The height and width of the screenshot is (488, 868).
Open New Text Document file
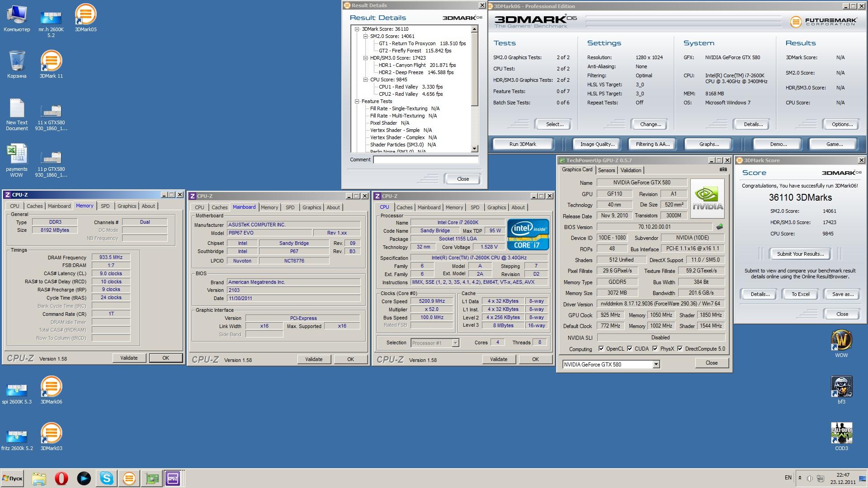pyautogui.click(x=17, y=115)
